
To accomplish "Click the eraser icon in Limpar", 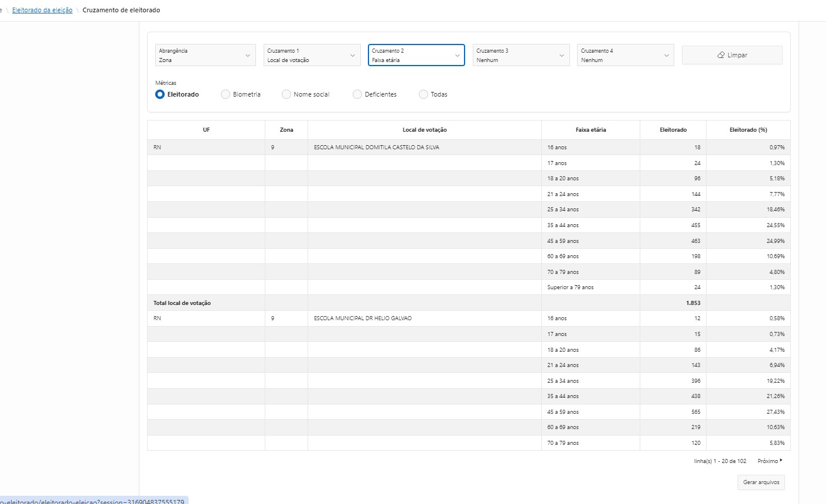I will pos(721,55).
